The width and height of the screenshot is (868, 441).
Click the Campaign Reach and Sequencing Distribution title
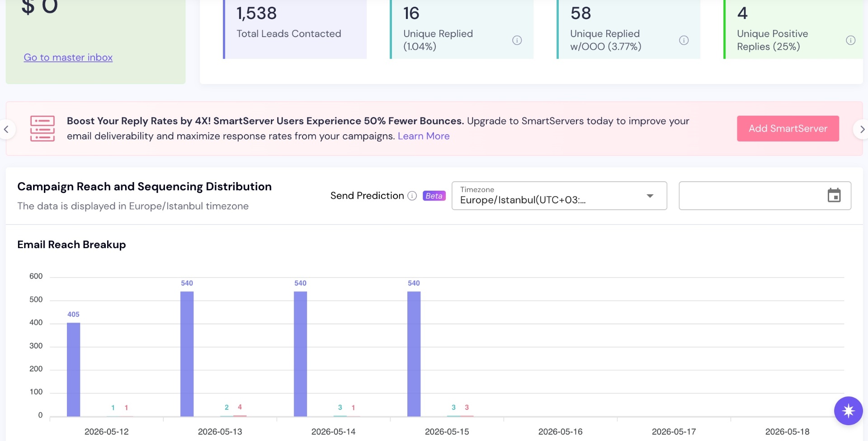(144, 187)
